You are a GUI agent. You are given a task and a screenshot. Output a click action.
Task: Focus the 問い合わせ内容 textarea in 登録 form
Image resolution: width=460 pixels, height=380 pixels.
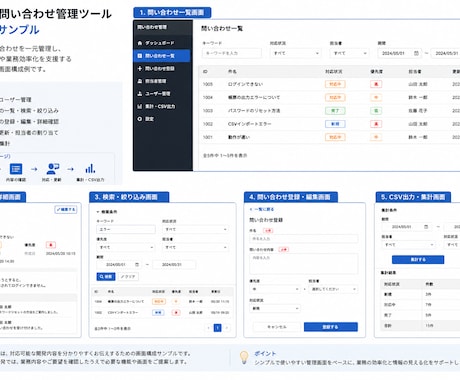[x=304, y=264]
